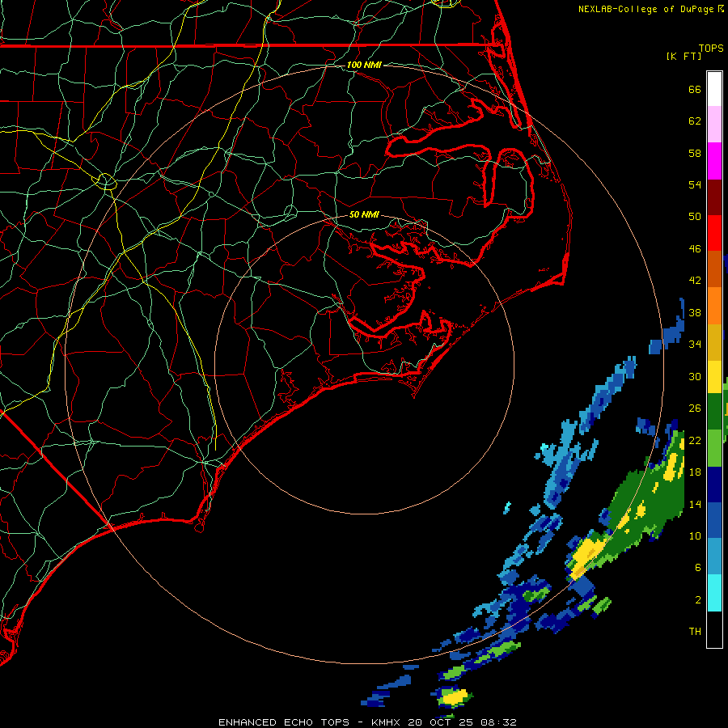
Task: Click the small cyan isolated echo pixel
Action: (507, 508)
